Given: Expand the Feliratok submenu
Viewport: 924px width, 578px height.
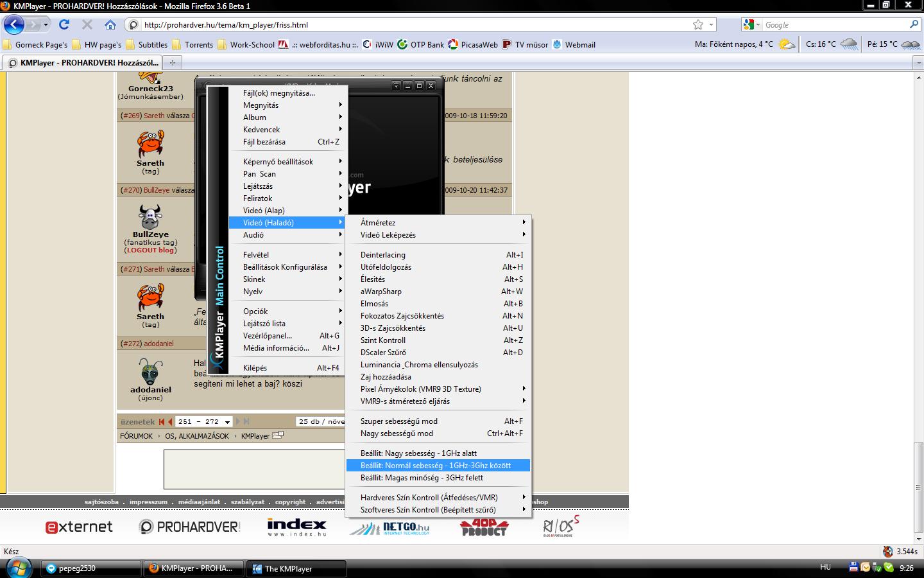Looking at the screenshot, I should click(x=289, y=198).
